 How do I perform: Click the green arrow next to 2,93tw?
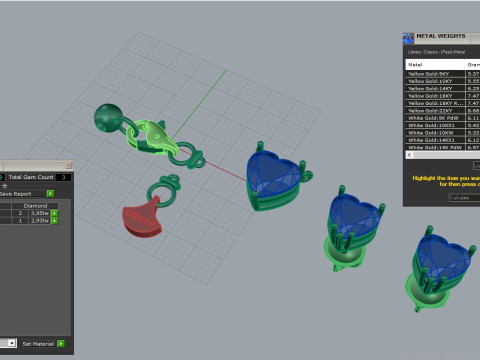click(55, 221)
